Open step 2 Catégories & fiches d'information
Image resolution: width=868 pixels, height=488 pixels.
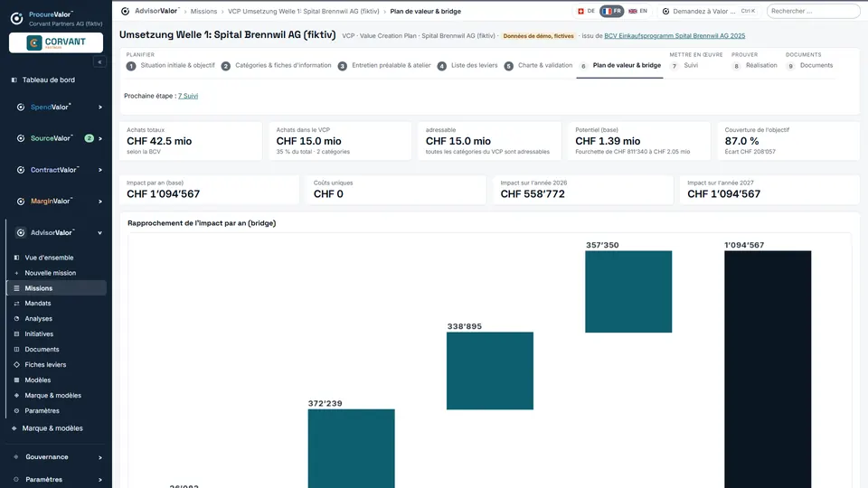tap(277, 65)
